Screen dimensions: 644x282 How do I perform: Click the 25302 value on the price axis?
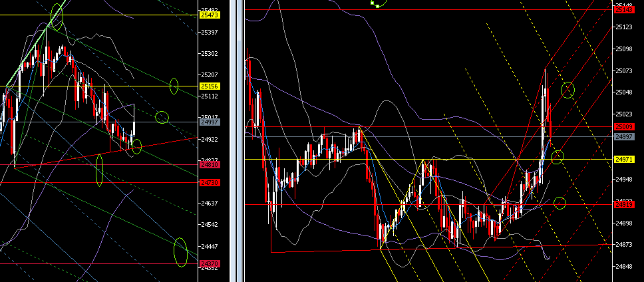coord(210,53)
